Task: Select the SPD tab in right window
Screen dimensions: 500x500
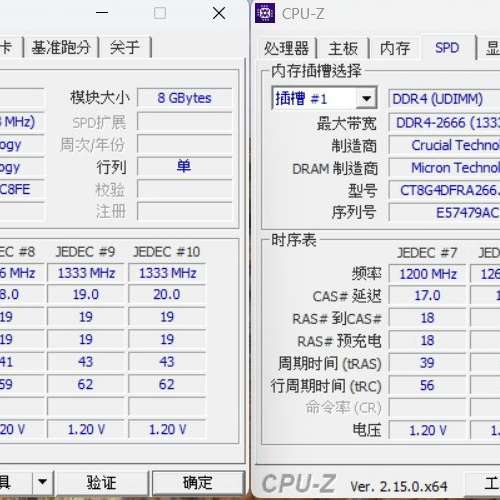Action: click(447, 48)
